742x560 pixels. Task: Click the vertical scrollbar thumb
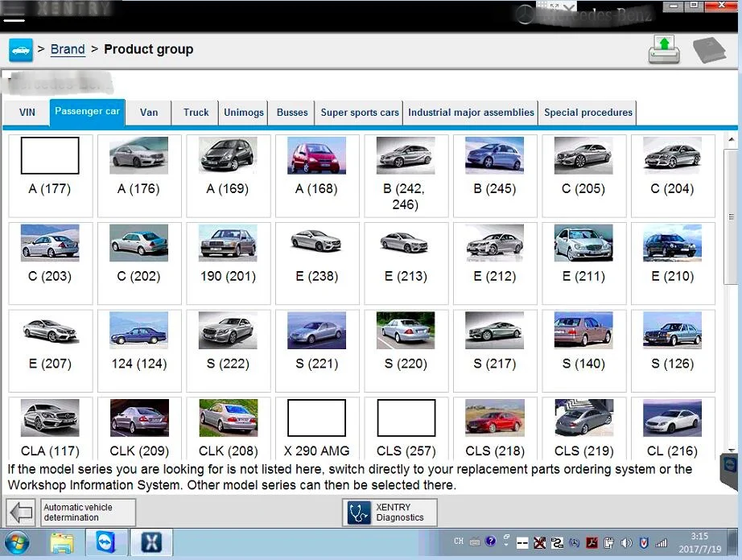(731, 216)
